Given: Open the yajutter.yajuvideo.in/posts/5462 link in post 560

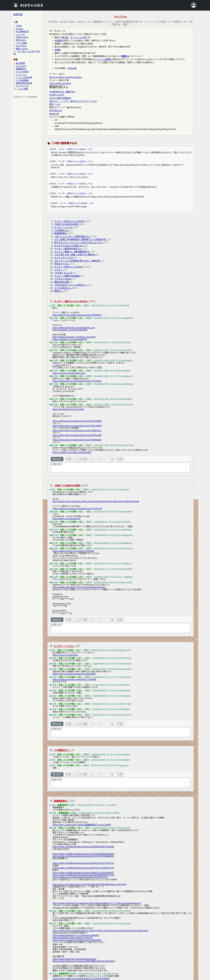Looking at the screenshot, I should click(72, 452).
